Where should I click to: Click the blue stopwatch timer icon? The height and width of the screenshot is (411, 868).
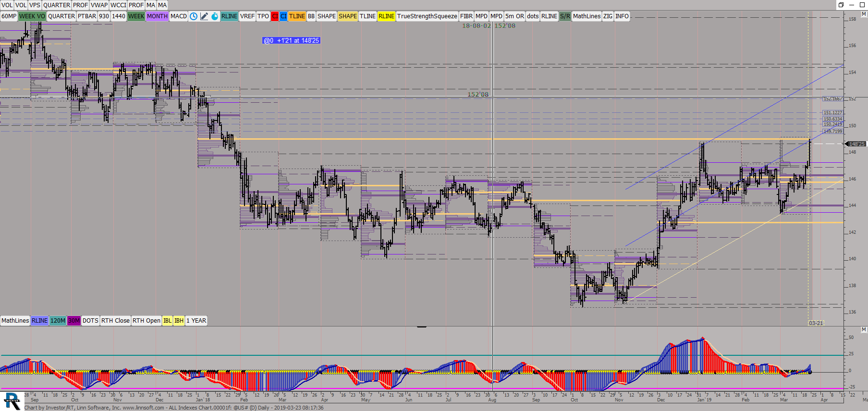click(x=215, y=16)
